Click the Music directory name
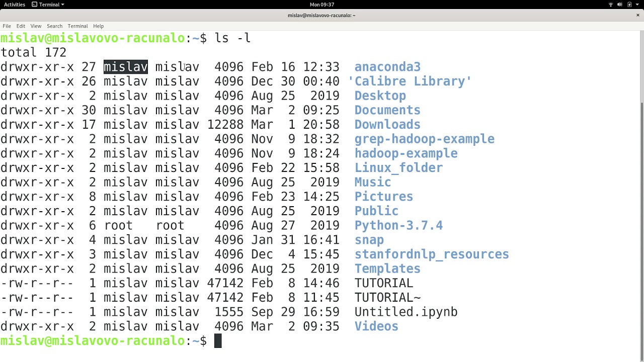This screenshot has width=644, height=362. [x=373, y=182]
